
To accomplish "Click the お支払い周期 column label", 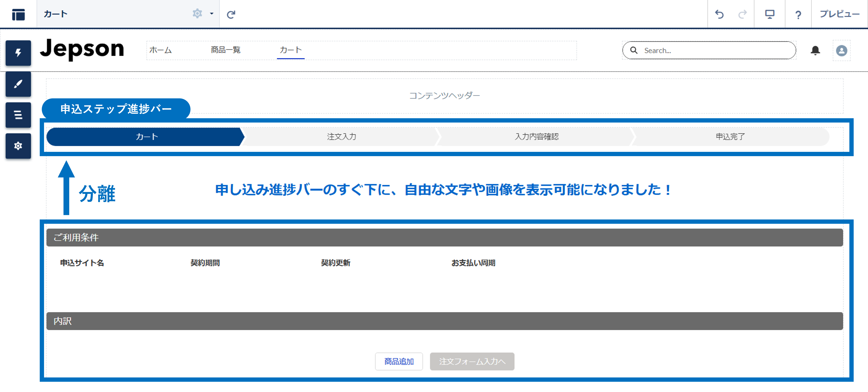I will click(473, 263).
